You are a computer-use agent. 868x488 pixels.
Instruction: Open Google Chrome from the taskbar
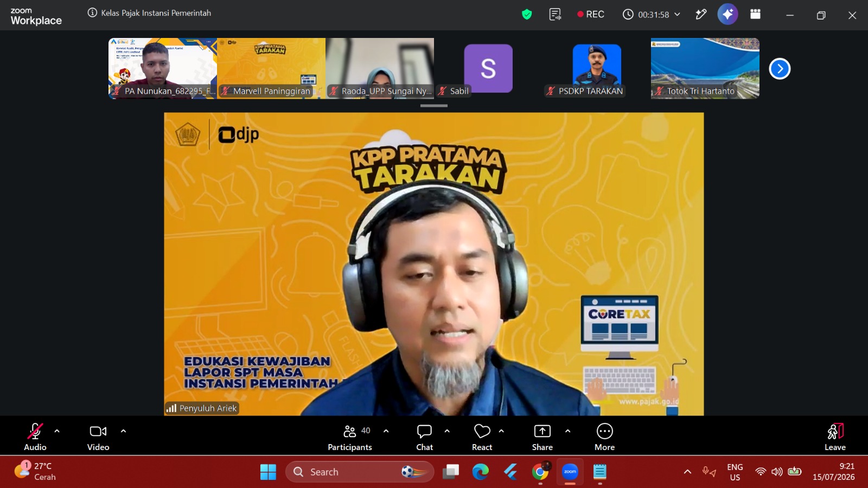[x=540, y=472]
